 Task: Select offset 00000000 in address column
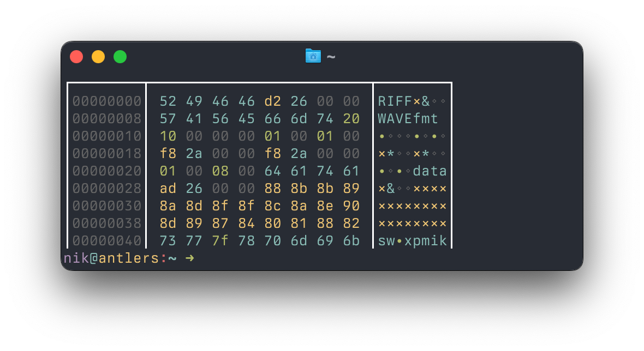pyautogui.click(x=107, y=101)
